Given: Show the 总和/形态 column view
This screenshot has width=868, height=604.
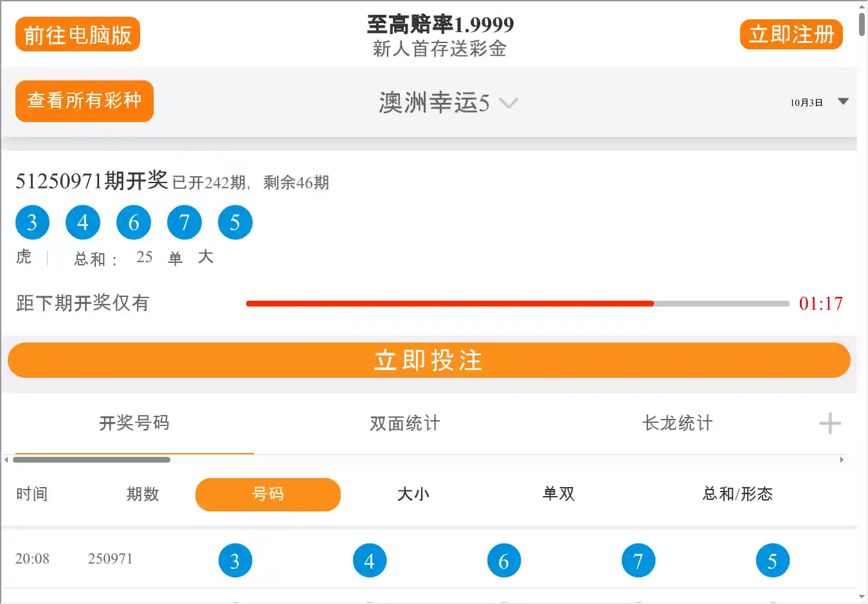Looking at the screenshot, I should tap(737, 494).
